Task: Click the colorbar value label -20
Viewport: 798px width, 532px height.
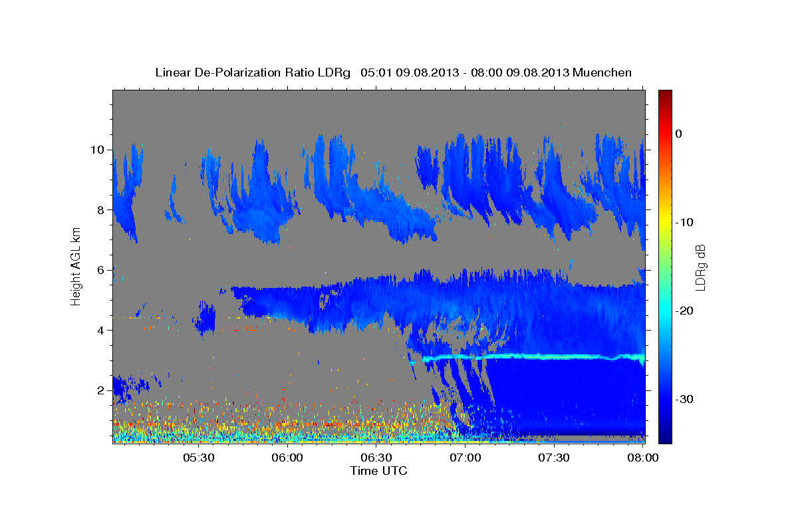Action: (x=684, y=311)
